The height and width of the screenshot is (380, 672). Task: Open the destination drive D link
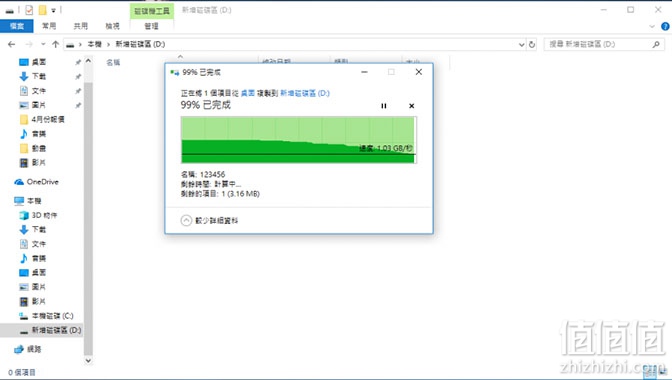point(305,93)
